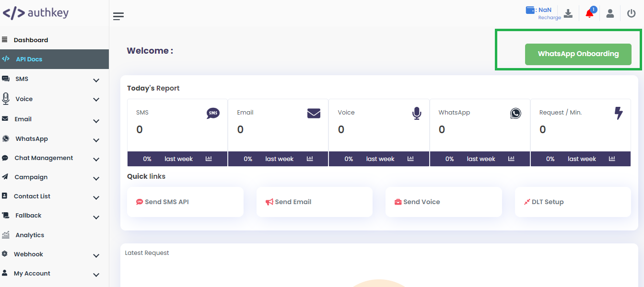The image size is (644, 287).
Task: Click the bar chart icon in Voice card footer
Action: 410,159
